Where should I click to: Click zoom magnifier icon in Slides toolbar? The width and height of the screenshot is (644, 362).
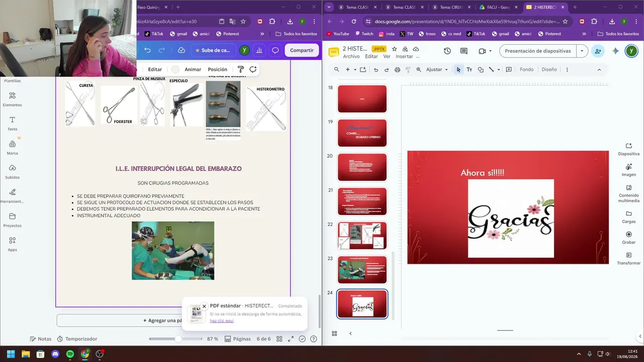[x=419, y=69]
